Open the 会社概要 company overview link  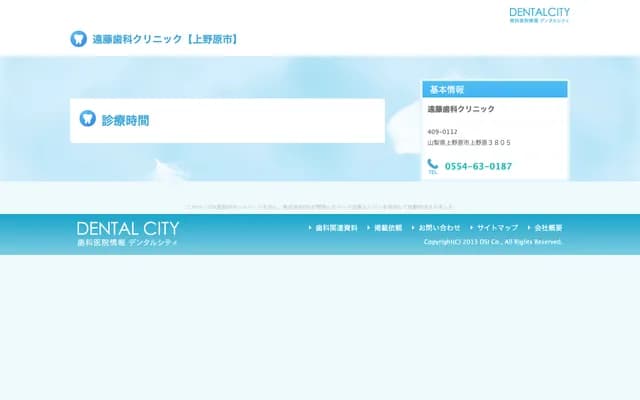pyautogui.click(x=548, y=228)
